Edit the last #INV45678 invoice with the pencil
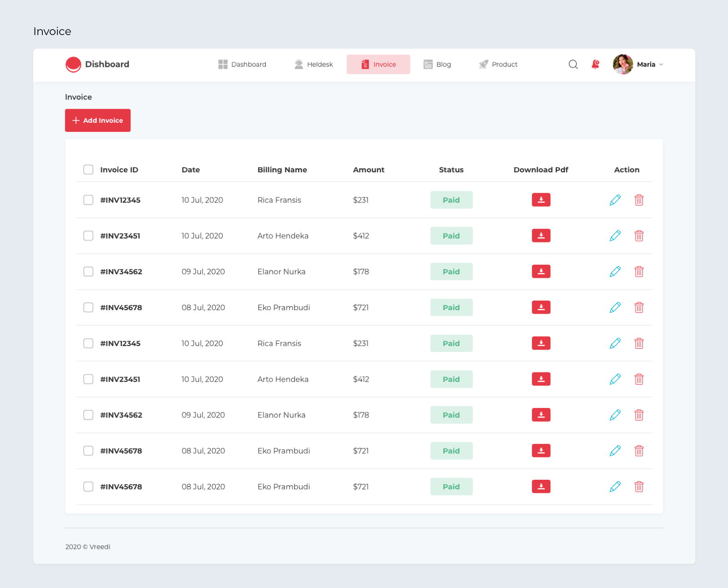Viewport: 728px width, 588px height. coord(615,487)
